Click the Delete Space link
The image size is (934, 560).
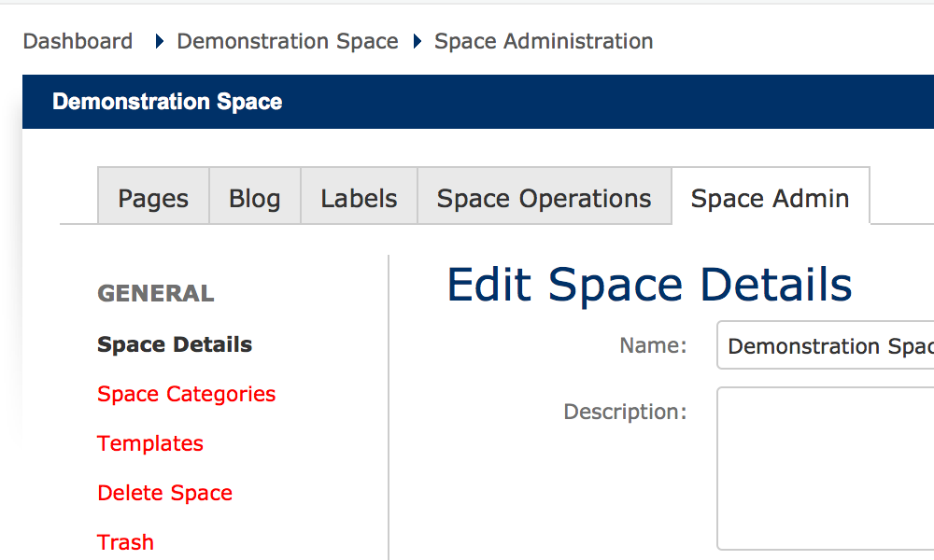tap(164, 493)
